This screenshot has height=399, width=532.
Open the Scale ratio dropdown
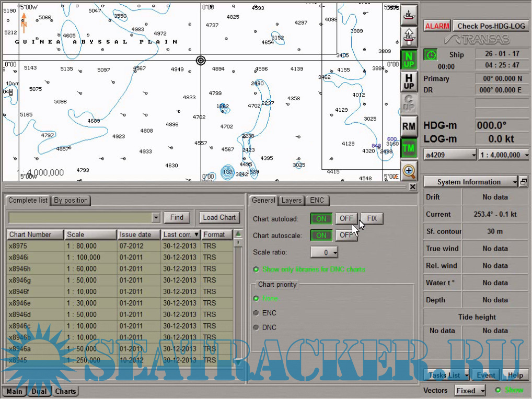(x=325, y=252)
